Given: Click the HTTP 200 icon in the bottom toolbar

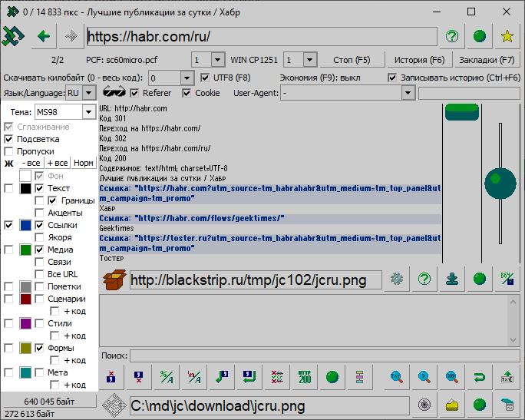Looking at the screenshot, I should point(305,377).
